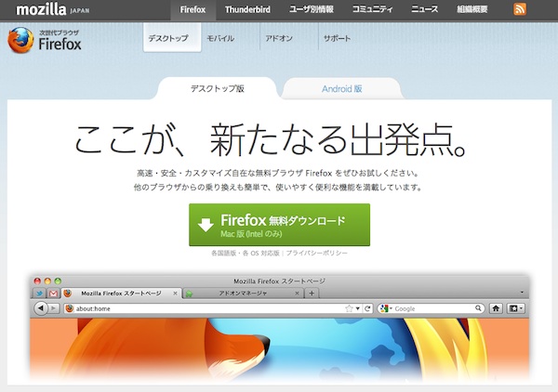This screenshot has height=392, width=558.
Task: Reload the page with the refresh icon
Action: click(368, 308)
